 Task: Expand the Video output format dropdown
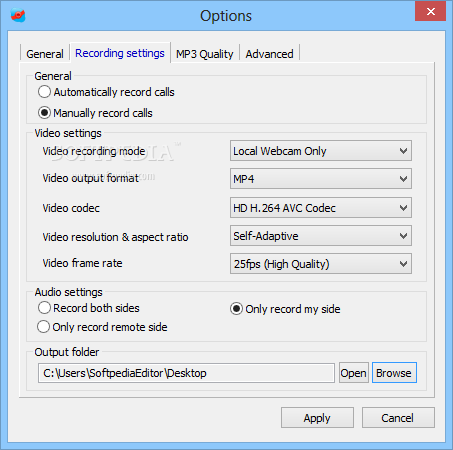[x=321, y=179]
